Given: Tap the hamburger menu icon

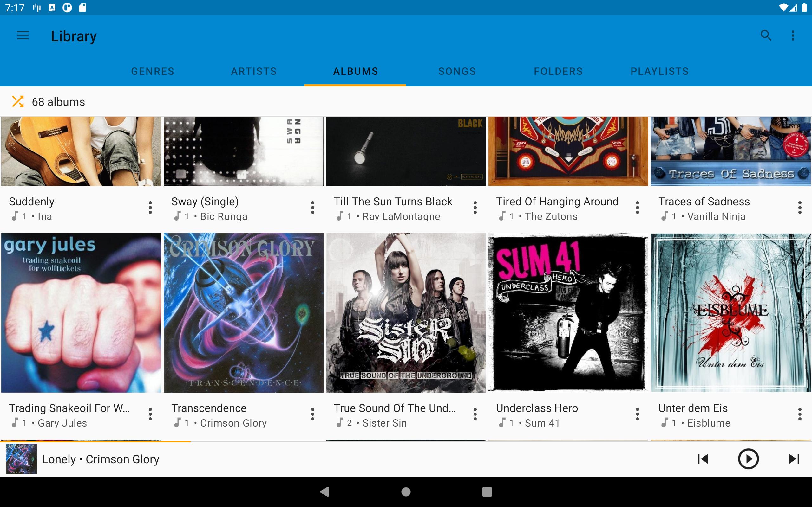Looking at the screenshot, I should pyautogui.click(x=23, y=35).
